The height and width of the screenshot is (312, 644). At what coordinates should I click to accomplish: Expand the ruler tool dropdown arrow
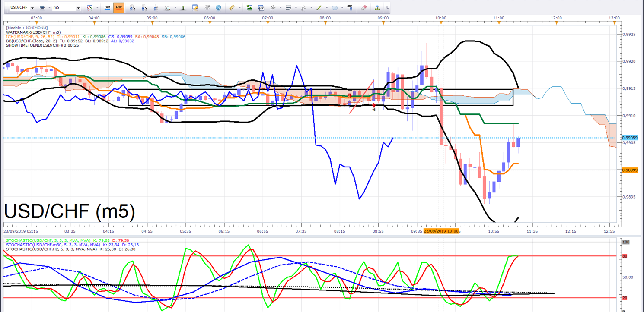pos(239,8)
